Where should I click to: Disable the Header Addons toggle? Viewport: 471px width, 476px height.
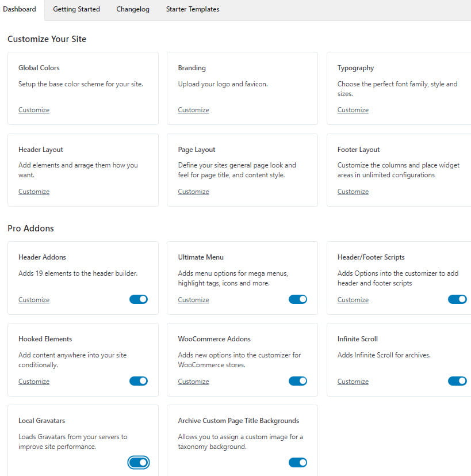139,299
